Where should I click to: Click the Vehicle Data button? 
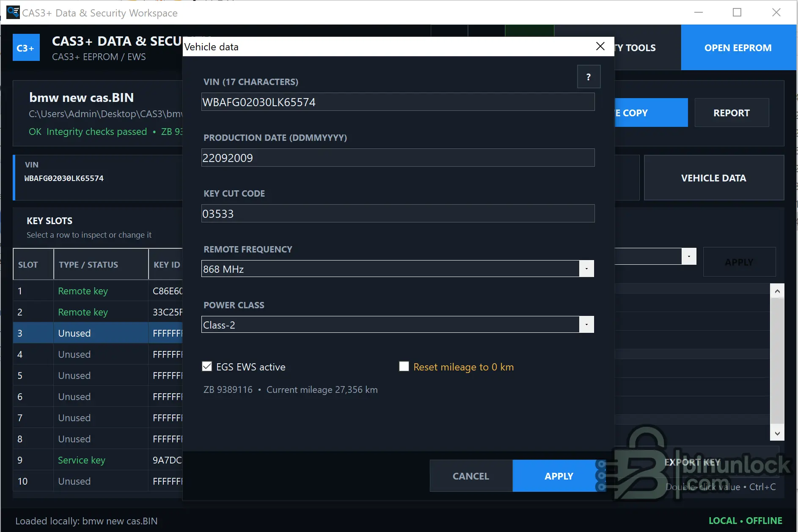(x=714, y=178)
